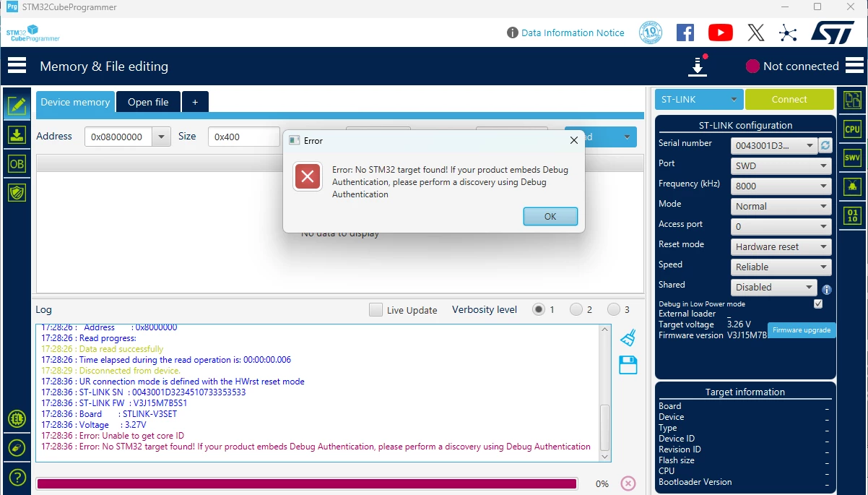Open the ST community network icon

coord(788,33)
